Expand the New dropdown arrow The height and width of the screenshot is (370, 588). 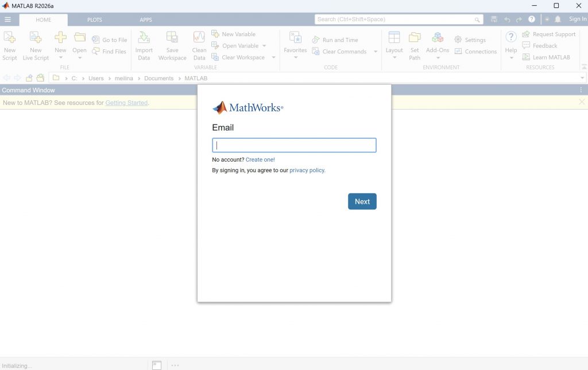(61, 58)
